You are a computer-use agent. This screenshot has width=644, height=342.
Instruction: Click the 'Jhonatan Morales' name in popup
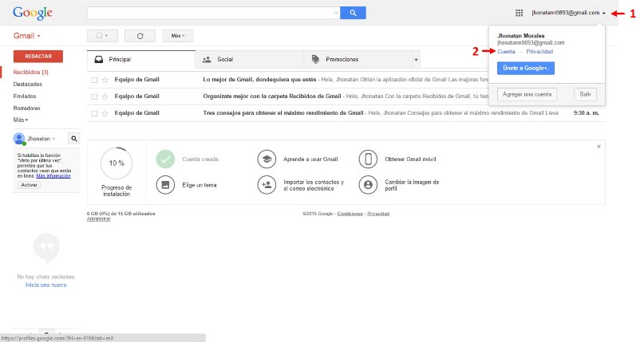[x=521, y=36]
